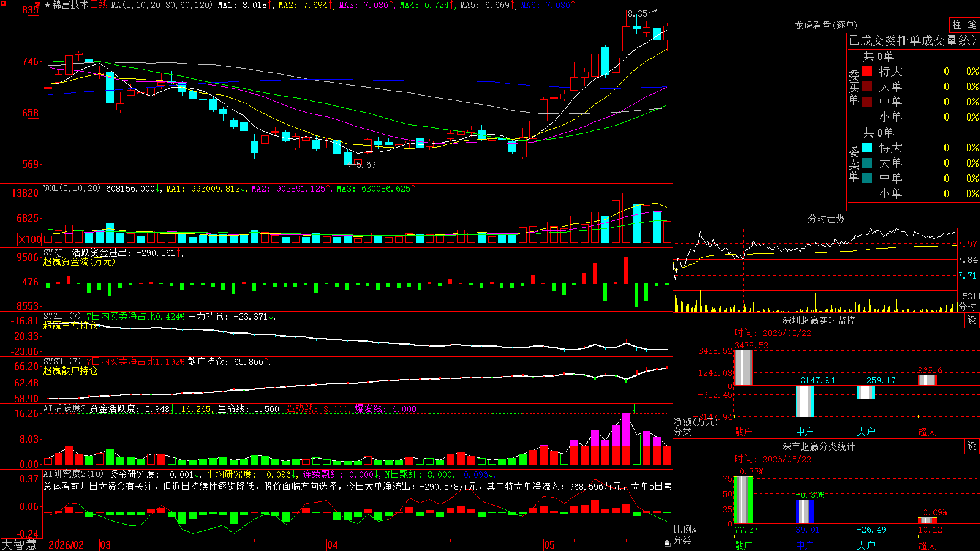Click the 已成交委托单成交量统计 header
980x551 pixels.
pyautogui.click(x=914, y=40)
